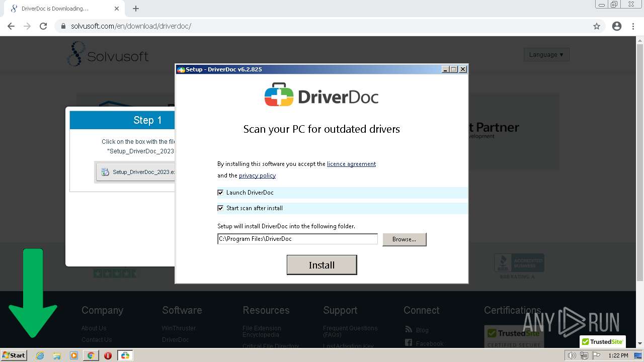Open the Language dropdown on Solvusoft page
Viewport: 644px width, 362px height.
tap(546, 54)
